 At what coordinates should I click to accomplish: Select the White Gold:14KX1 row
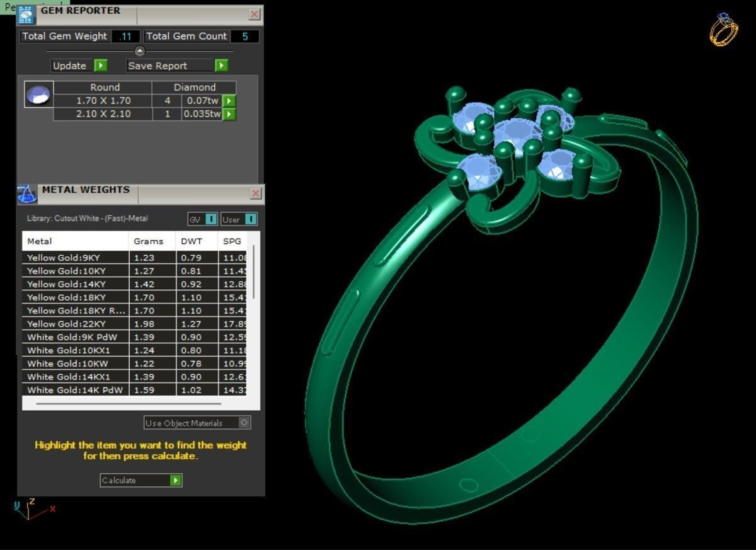[x=135, y=377]
